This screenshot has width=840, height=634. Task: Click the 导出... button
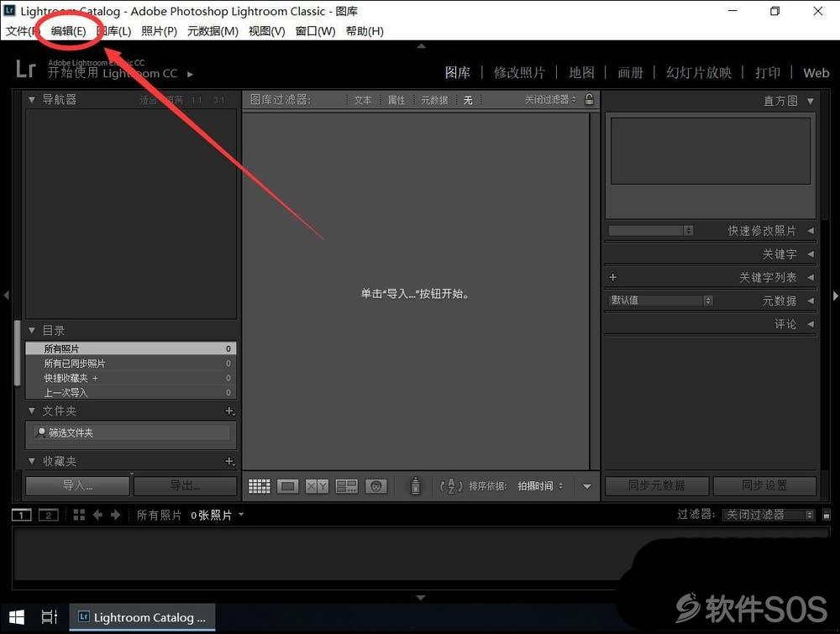[x=185, y=485]
